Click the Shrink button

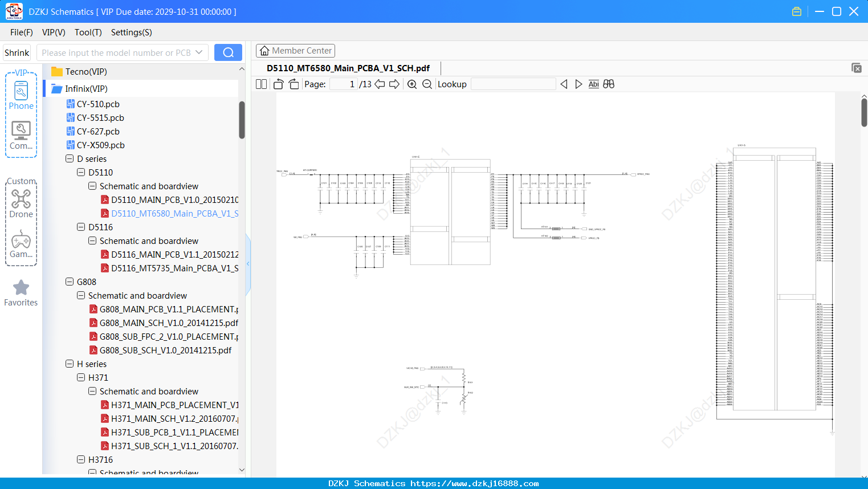pyautogui.click(x=17, y=52)
